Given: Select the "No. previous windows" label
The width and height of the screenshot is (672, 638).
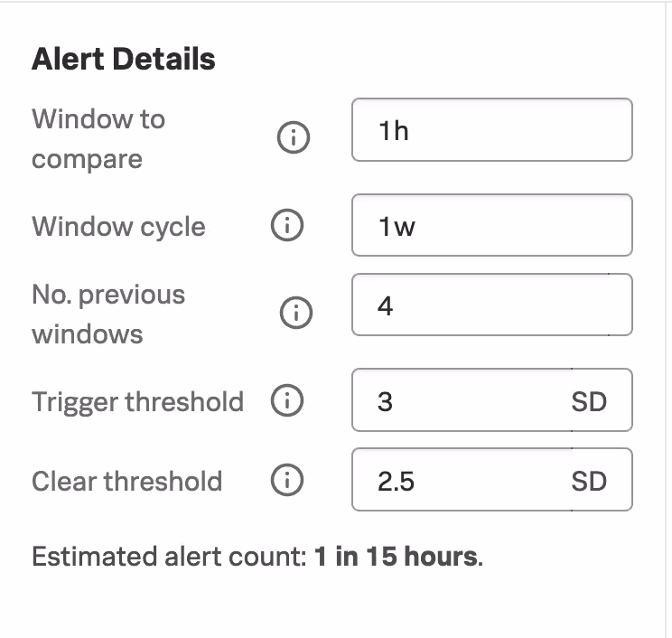Looking at the screenshot, I should point(107,314).
